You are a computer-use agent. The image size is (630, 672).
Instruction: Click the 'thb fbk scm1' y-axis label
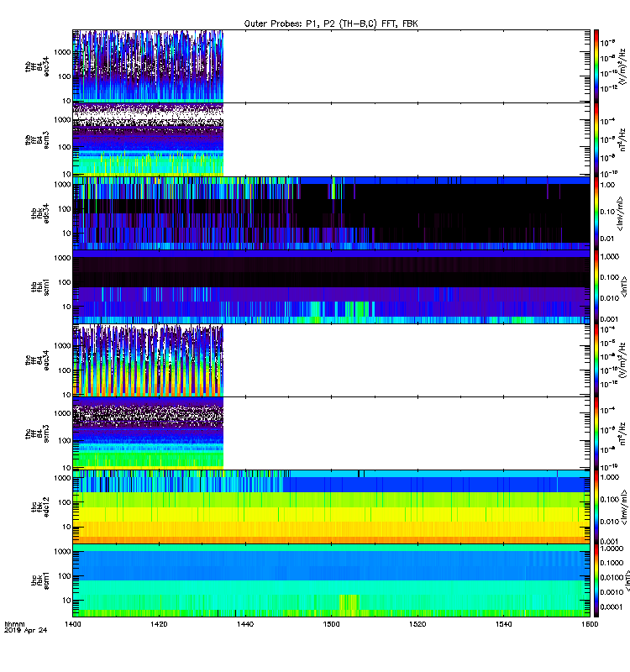pyautogui.click(x=40, y=286)
